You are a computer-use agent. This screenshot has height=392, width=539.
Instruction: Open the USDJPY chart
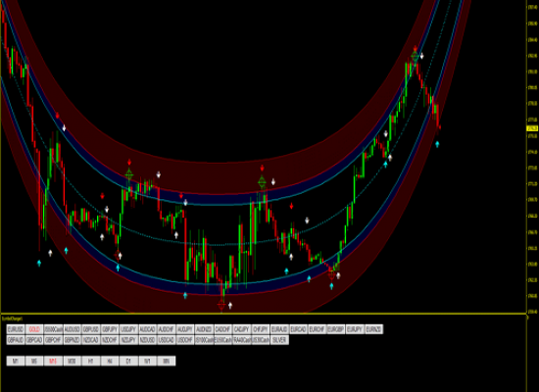click(x=129, y=329)
